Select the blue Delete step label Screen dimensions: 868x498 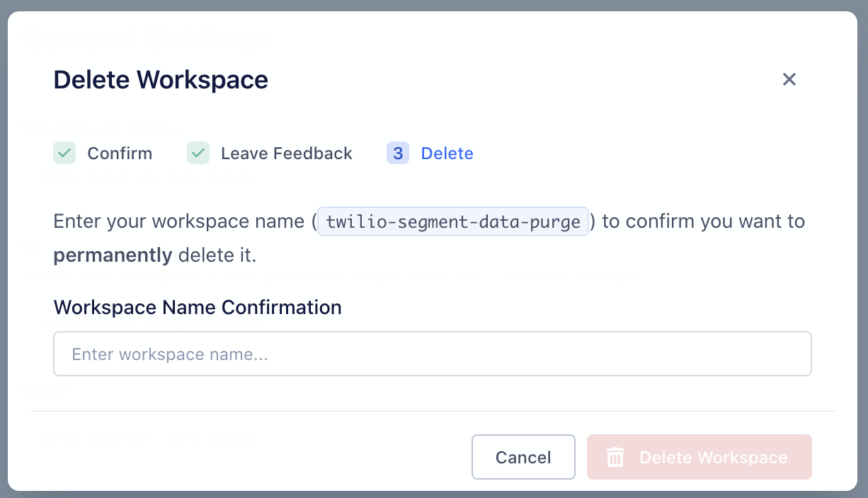[447, 154]
